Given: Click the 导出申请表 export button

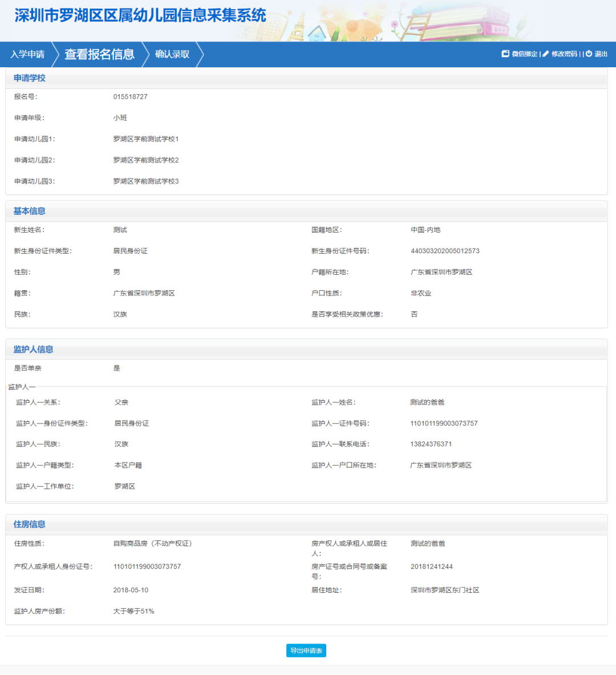Looking at the screenshot, I should click(306, 650).
